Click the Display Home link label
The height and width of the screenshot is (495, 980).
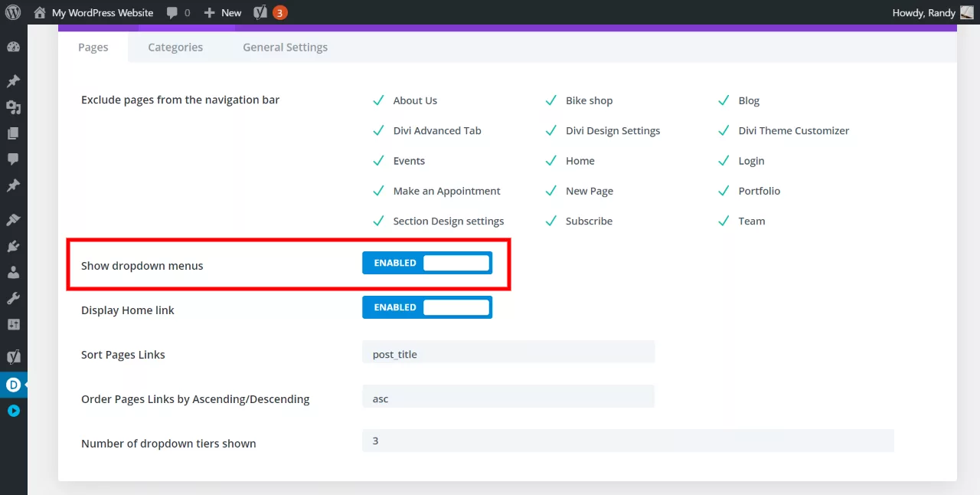point(128,310)
